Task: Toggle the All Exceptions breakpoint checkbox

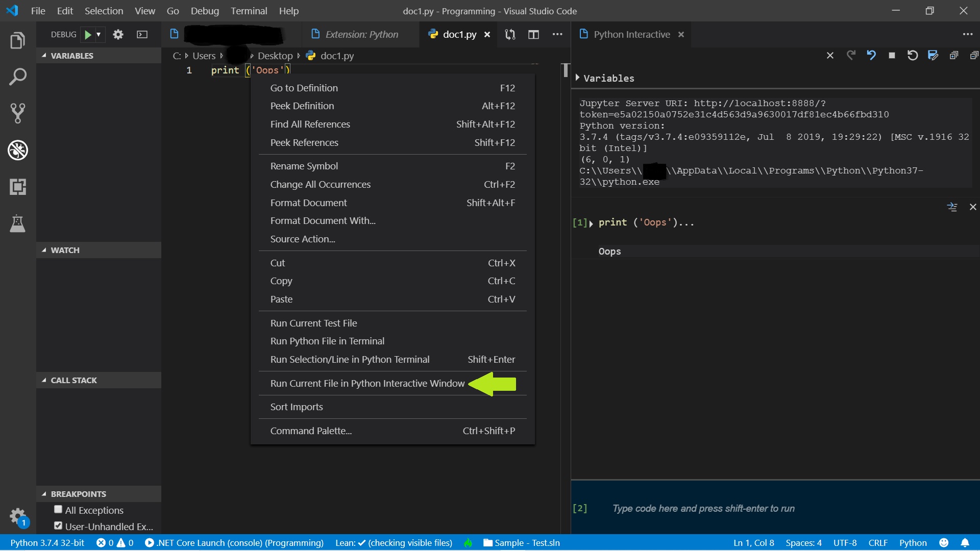Action: pyautogui.click(x=58, y=509)
